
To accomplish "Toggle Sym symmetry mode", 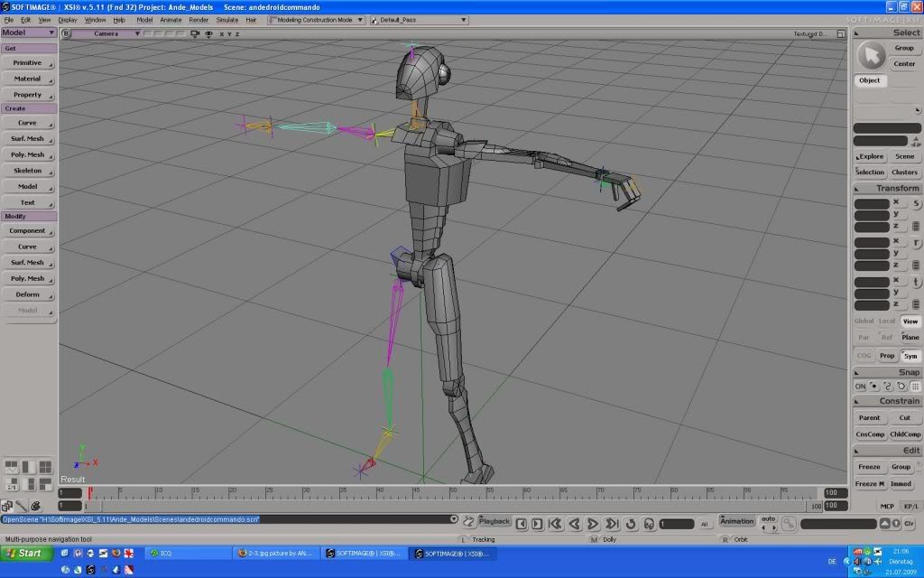I will coord(910,356).
